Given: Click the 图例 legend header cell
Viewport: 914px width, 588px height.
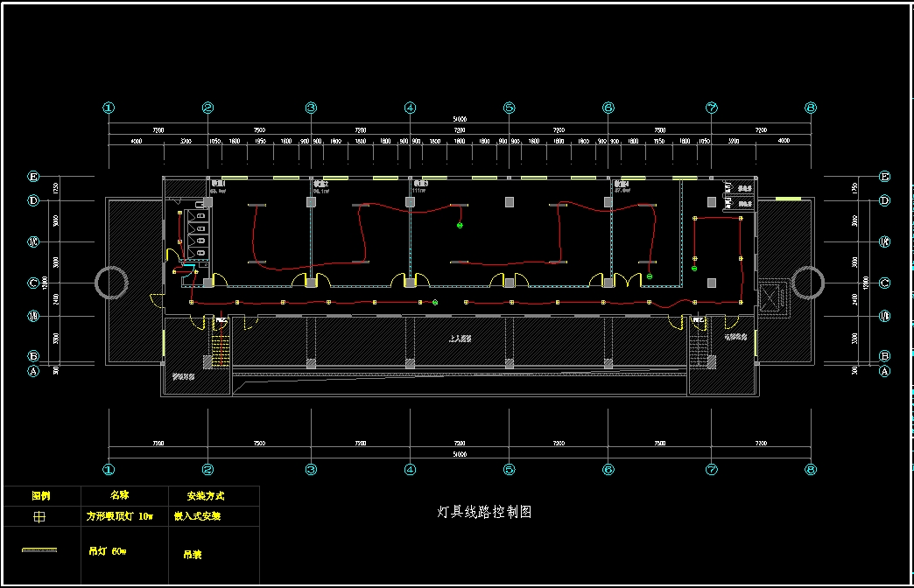Looking at the screenshot, I should [x=41, y=495].
